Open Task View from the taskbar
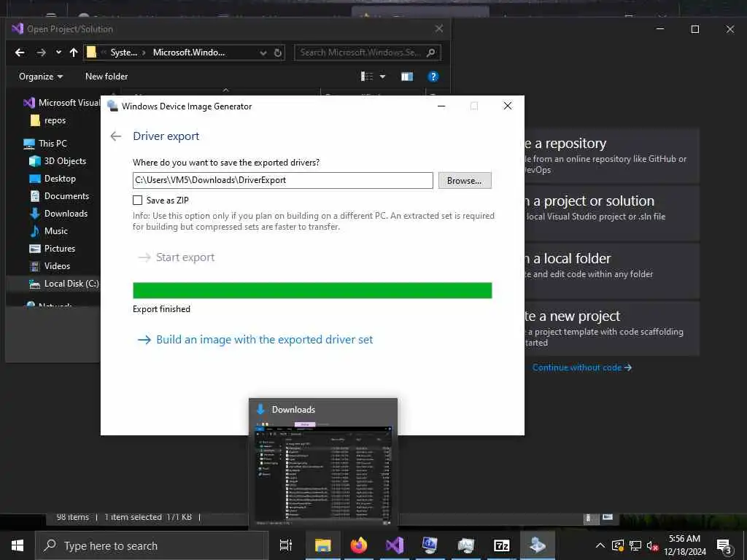 point(286,545)
